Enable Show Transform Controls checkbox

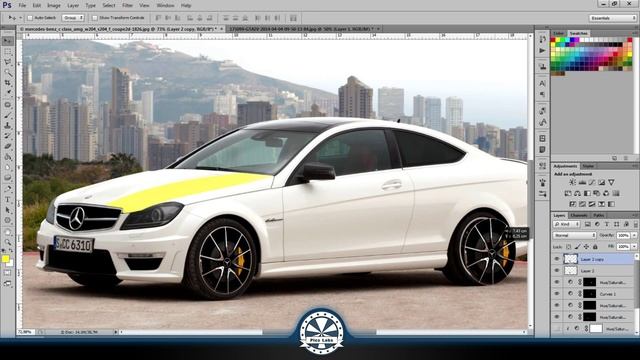(x=95, y=18)
